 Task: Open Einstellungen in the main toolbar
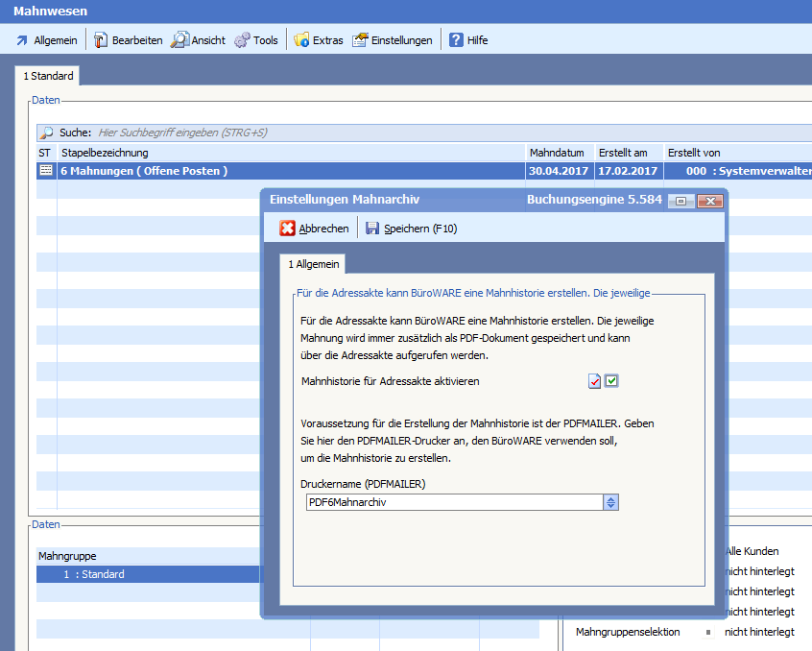click(x=392, y=40)
